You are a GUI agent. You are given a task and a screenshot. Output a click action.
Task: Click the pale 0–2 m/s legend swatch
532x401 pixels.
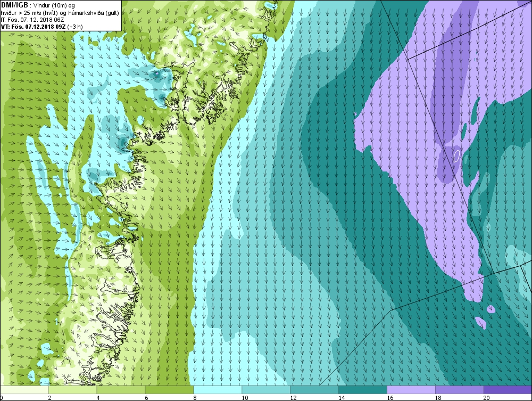pyautogui.click(x=24, y=390)
